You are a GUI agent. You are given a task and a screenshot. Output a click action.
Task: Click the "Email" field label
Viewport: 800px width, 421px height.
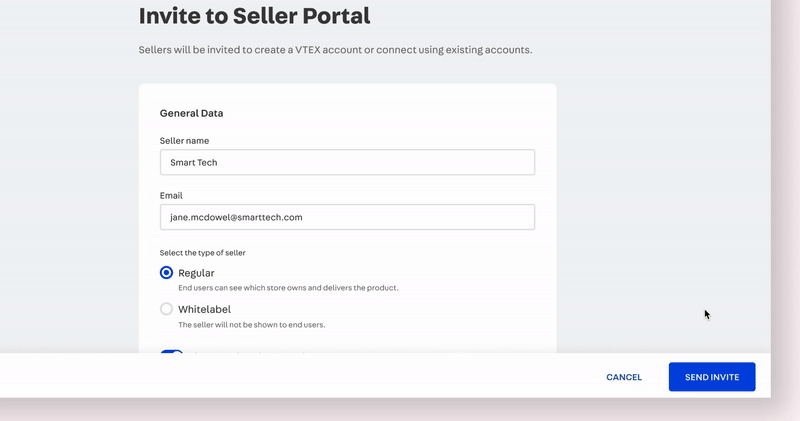(x=171, y=196)
